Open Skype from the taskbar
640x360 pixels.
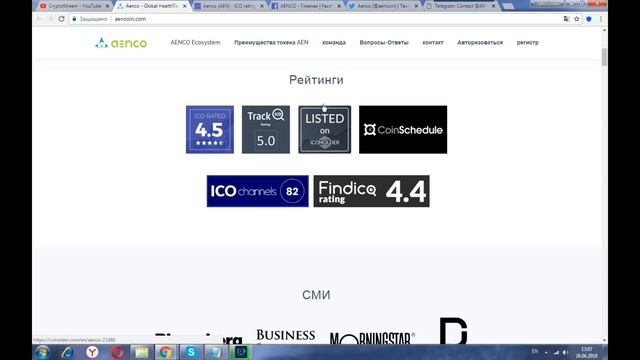(191, 352)
